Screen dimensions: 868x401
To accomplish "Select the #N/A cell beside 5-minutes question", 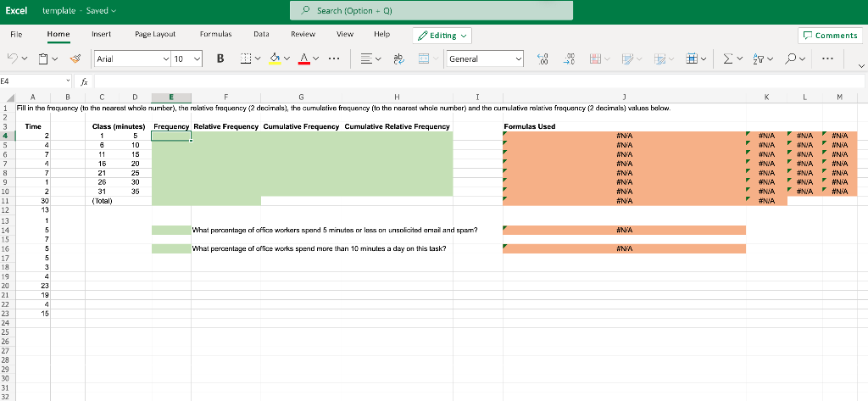I will click(625, 230).
